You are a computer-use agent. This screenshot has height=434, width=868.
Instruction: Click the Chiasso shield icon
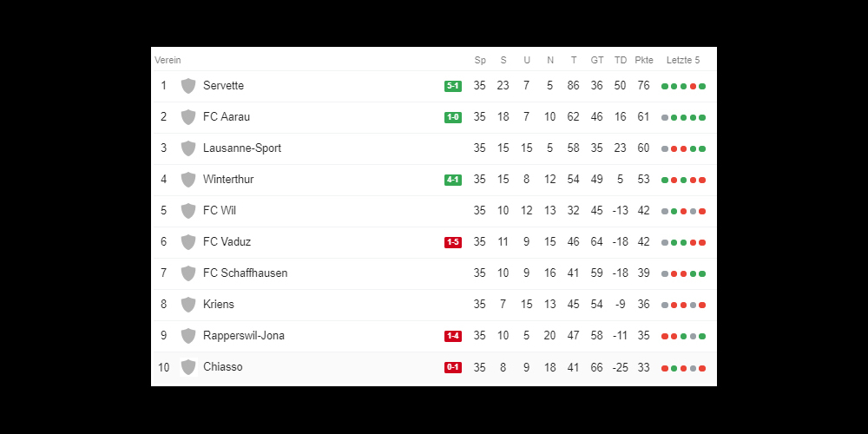[x=188, y=367]
